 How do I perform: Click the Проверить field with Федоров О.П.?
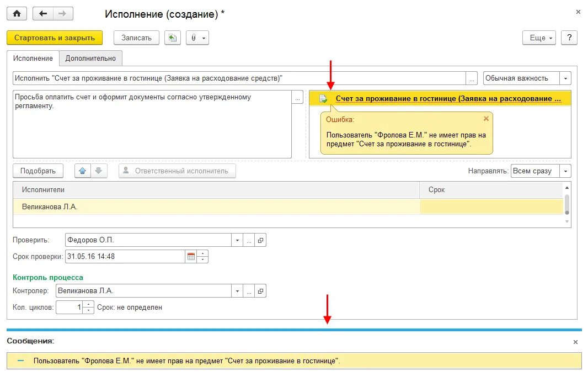point(148,240)
